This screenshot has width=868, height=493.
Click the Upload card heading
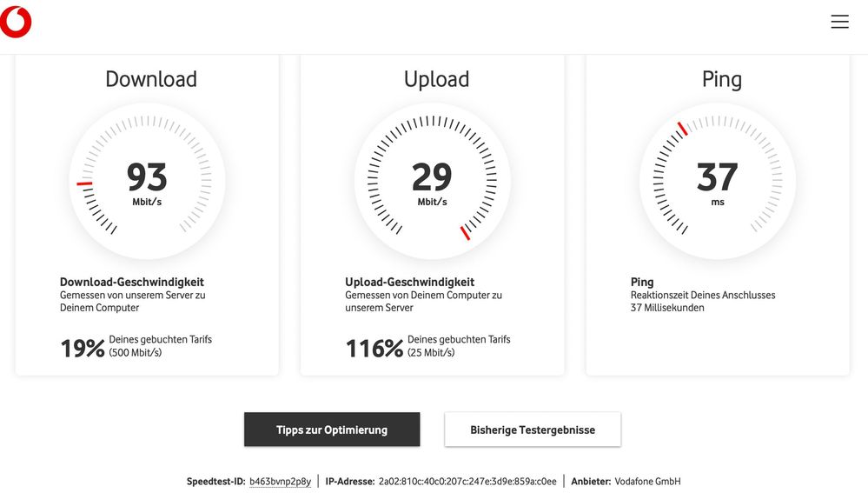[x=436, y=79]
